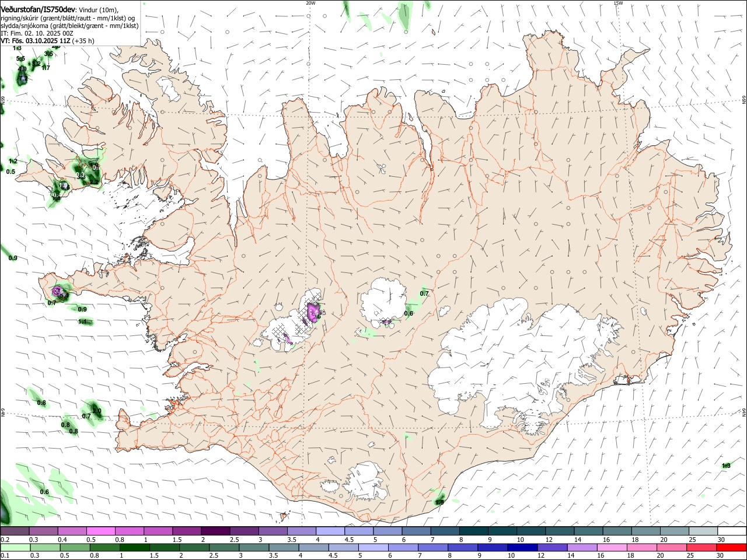The width and height of the screenshot is (747, 560).
Task: Click the Veðurstofan/IS750dev title text
Action: [39, 9]
